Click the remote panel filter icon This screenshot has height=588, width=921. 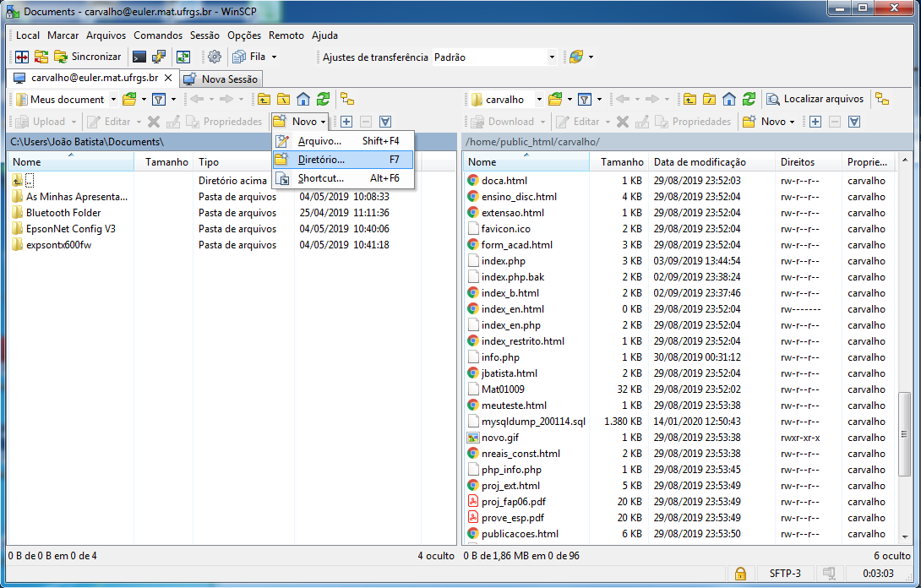[x=585, y=100]
